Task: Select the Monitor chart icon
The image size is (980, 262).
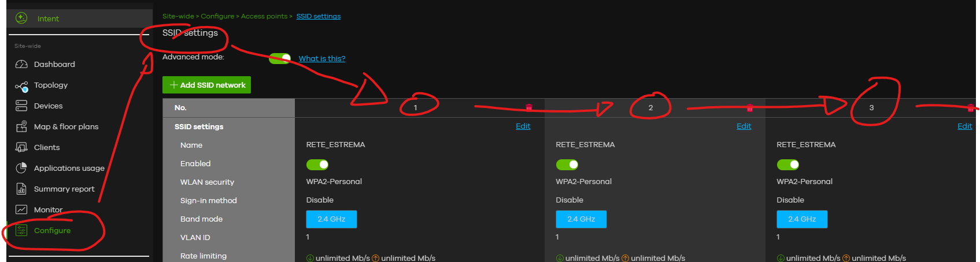Action: point(21,209)
